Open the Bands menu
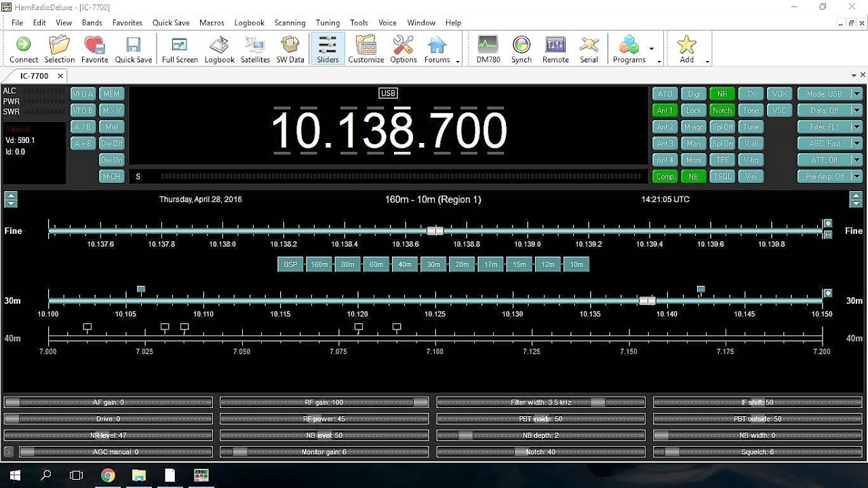This screenshot has height=488, width=868. point(92,22)
